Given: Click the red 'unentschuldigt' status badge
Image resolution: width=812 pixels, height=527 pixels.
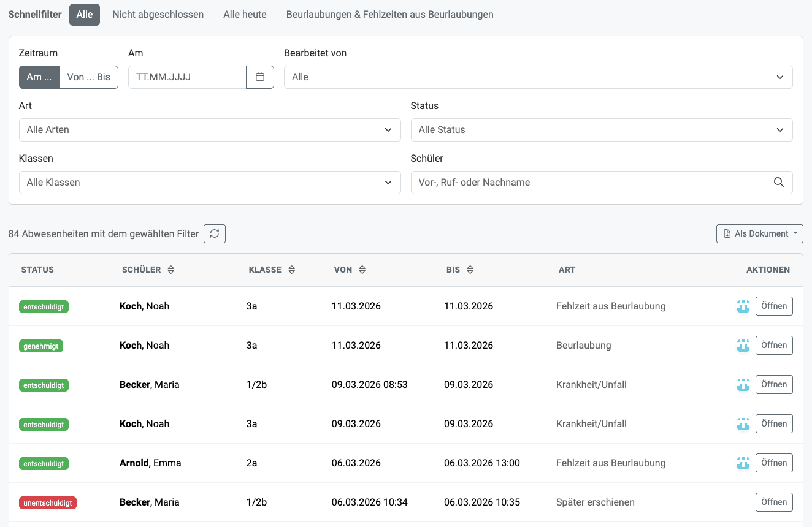Looking at the screenshot, I should pos(48,503).
